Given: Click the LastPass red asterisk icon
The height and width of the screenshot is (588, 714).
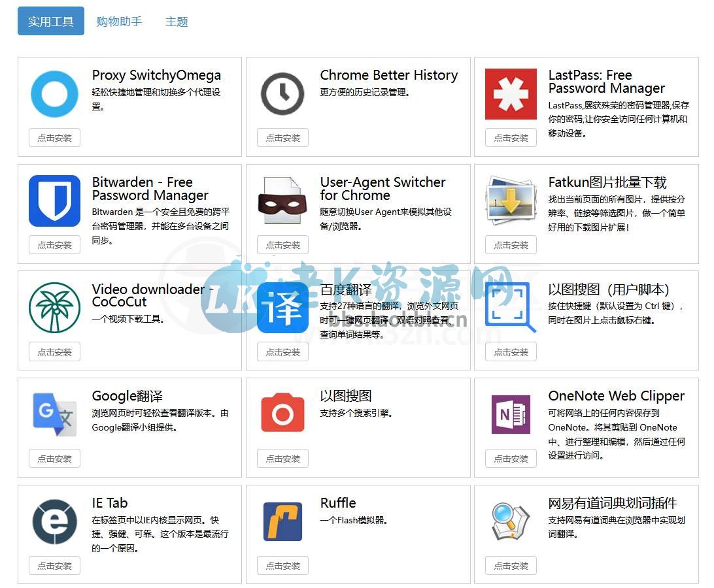Looking at the screenshot, I should click(511, 94).
